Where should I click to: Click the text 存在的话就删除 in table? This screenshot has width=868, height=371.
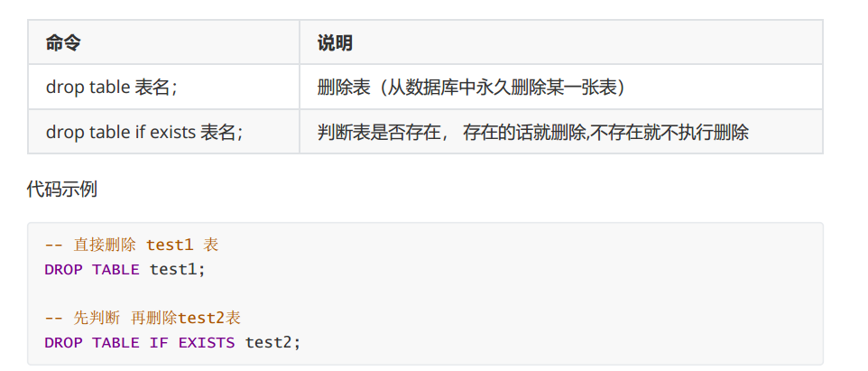(524, 133)
